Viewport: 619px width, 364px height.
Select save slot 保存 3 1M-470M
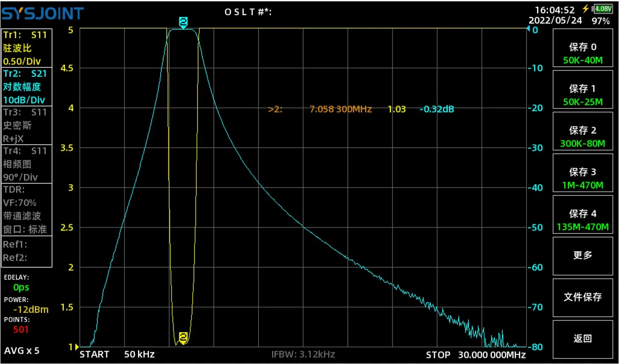coord(582,173)
